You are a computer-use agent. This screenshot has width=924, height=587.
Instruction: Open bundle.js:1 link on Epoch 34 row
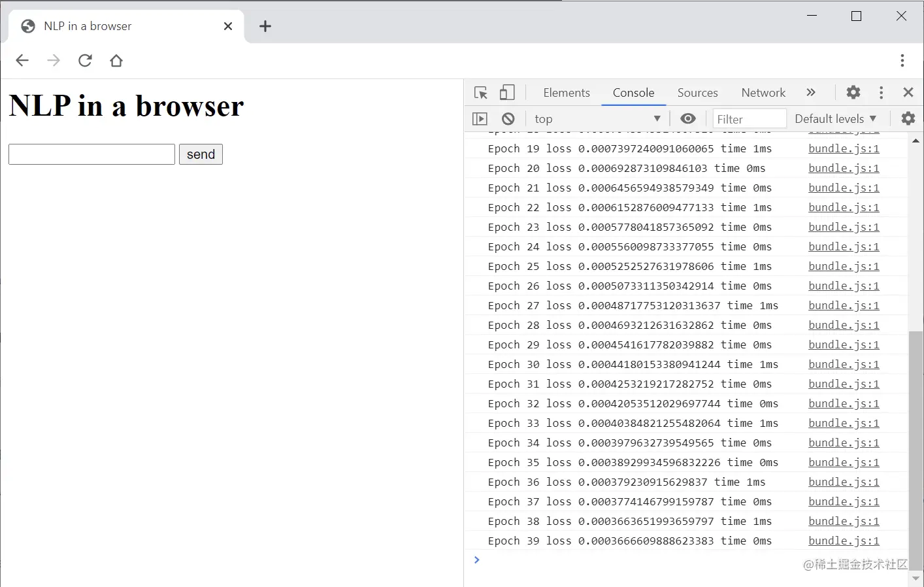tap(844, 443)
